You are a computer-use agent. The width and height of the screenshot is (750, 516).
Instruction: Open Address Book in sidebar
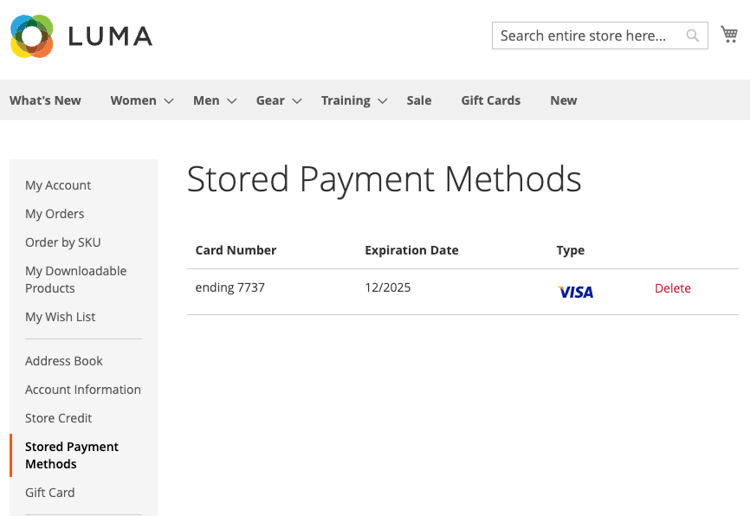click(64, 361)
